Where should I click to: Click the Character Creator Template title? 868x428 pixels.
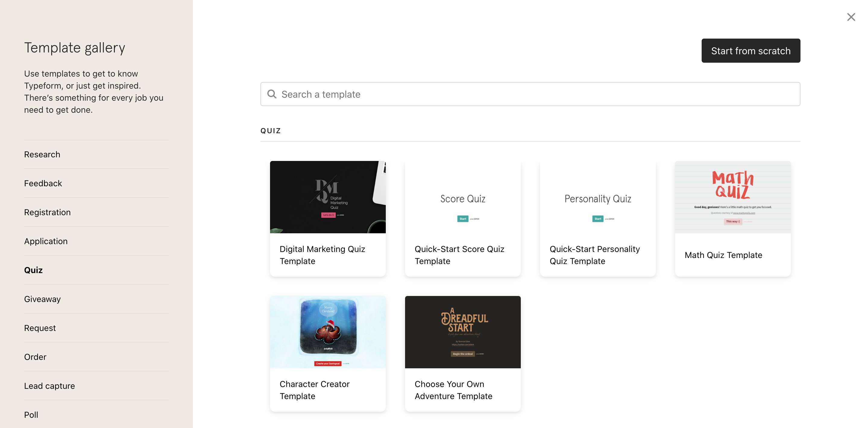click(x=314, y=390)
